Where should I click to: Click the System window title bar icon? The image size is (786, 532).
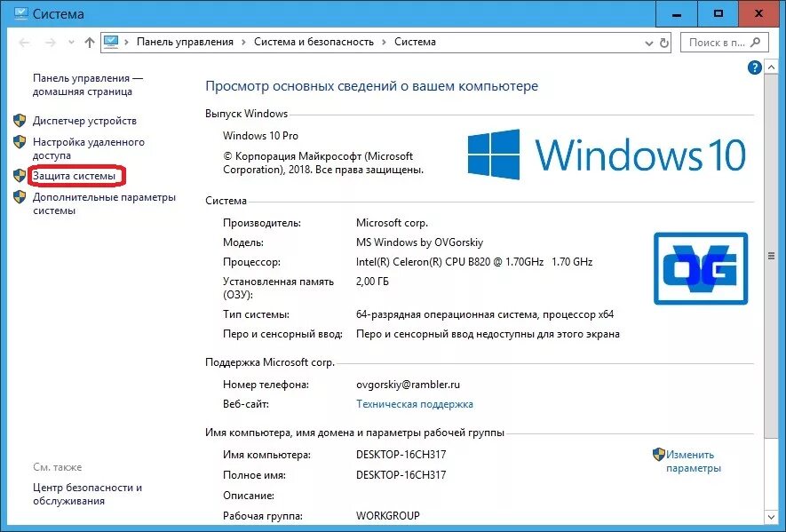20,13
